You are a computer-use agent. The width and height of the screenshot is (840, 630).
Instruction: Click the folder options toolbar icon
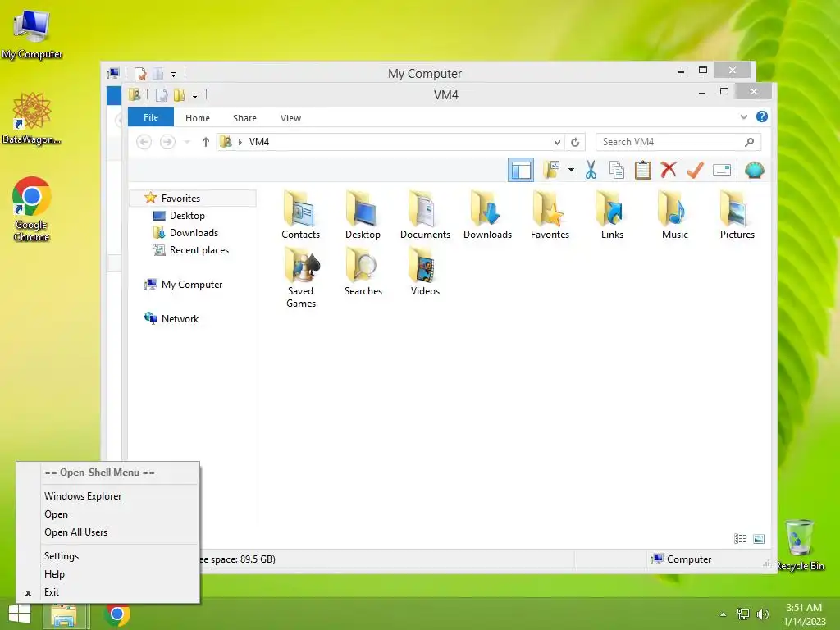click(x=552, y=171)
